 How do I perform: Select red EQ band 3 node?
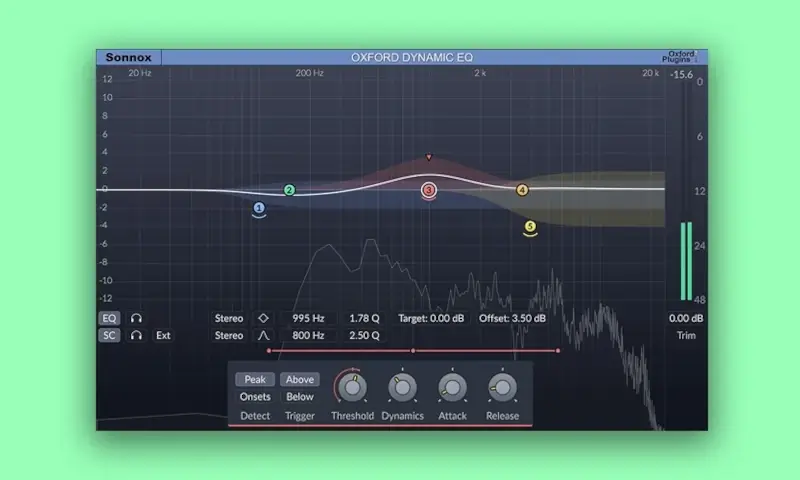pyautogui.click(x=429, y=190)
